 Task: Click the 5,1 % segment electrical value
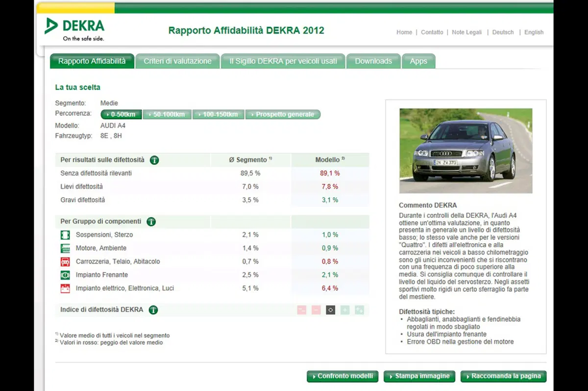[x=250, y=288]
